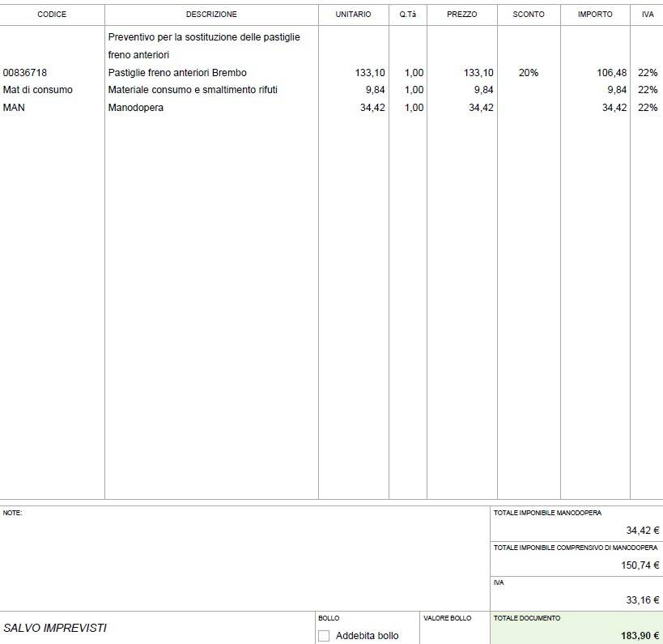Click the 9,84 value in Importo column
Image resolution: width=663 pixels, height=644 pixels.
pyautogui.click(x=617, y=90)
